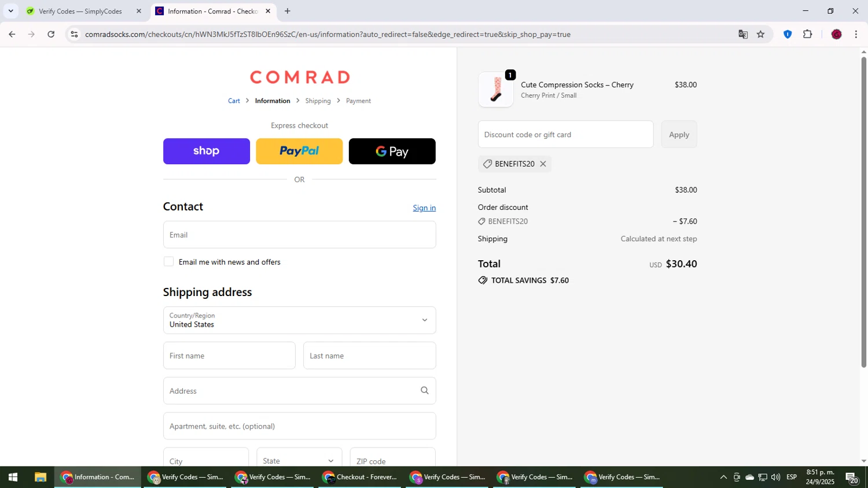The width and height of the screenshot is (868, 488).
Task: Click the address search magnifier icon
Action: pyautogui.click(x=425, y=391)
